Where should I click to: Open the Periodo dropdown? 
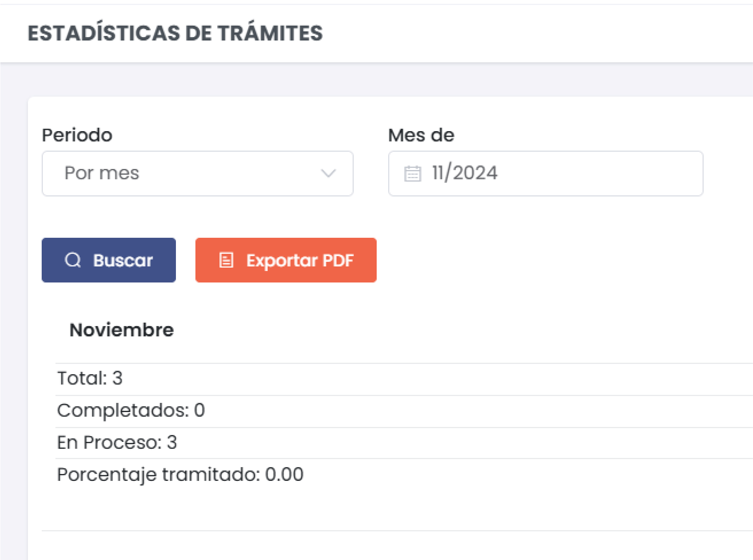click(x=197, y=173)
